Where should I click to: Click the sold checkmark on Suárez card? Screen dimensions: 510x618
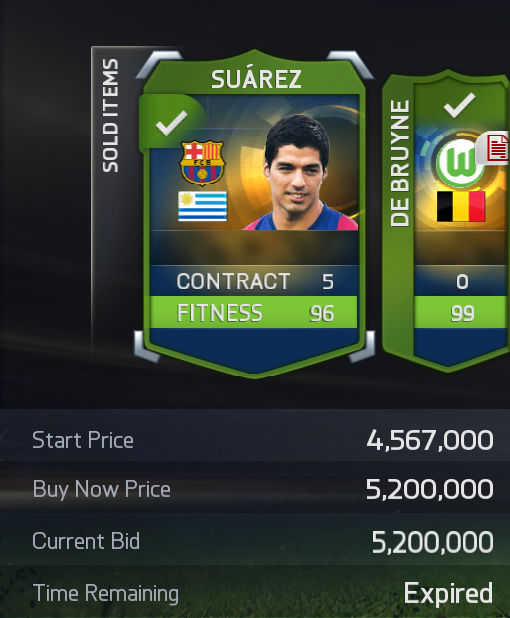pos(171,123)
